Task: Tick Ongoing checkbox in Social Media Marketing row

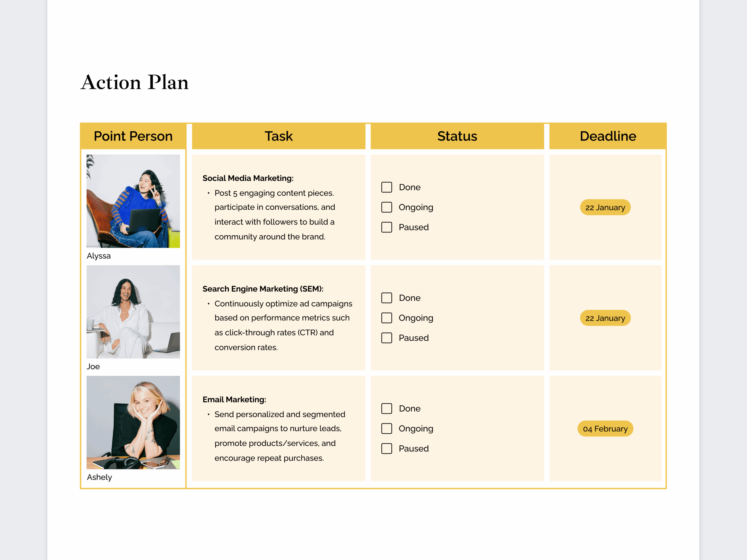Action: point(387,207)
